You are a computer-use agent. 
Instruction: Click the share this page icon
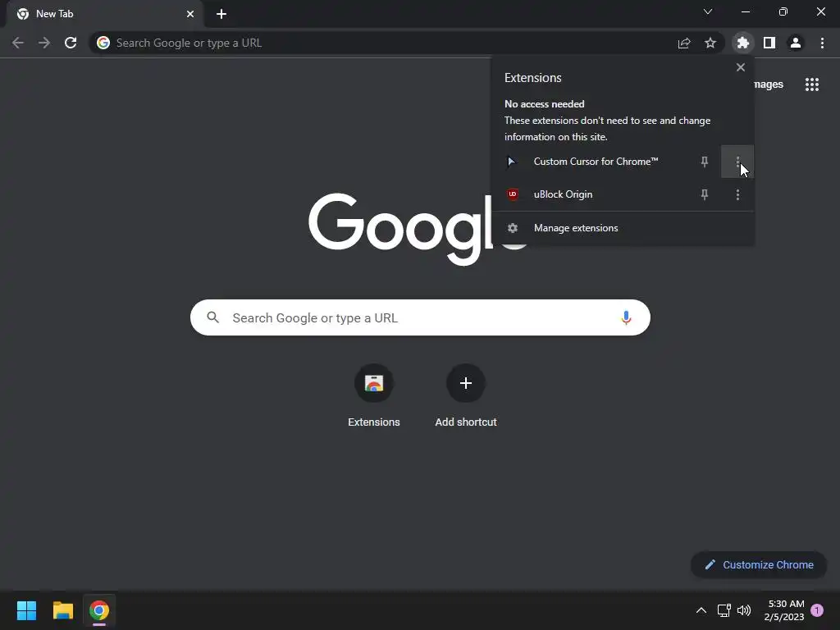pos(684,43)
